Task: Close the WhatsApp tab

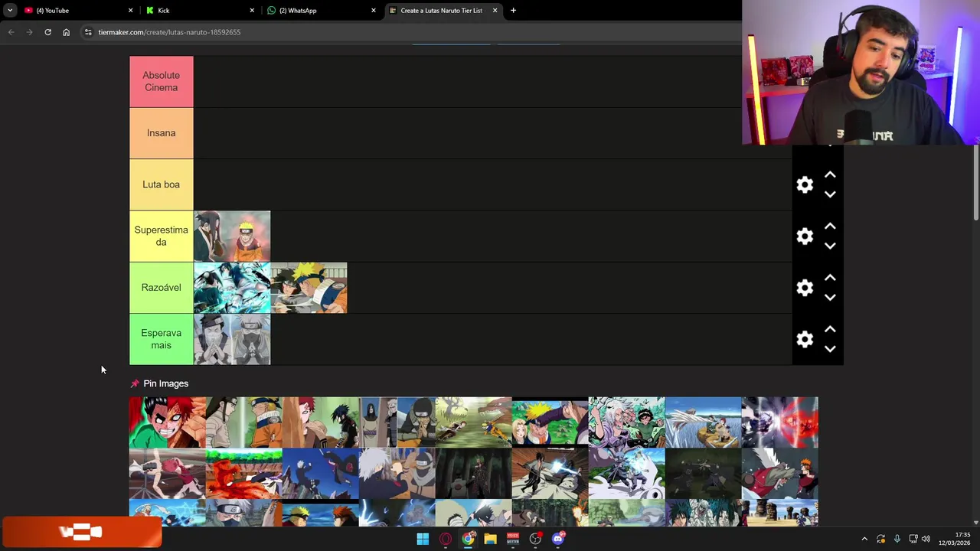Action: (374, 11)
